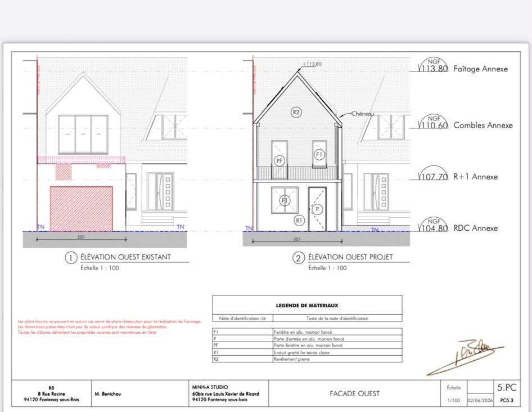The image size is (532, 412).
Task: Select the red note starting "Toutes les clôtures"
Action: 87,332
